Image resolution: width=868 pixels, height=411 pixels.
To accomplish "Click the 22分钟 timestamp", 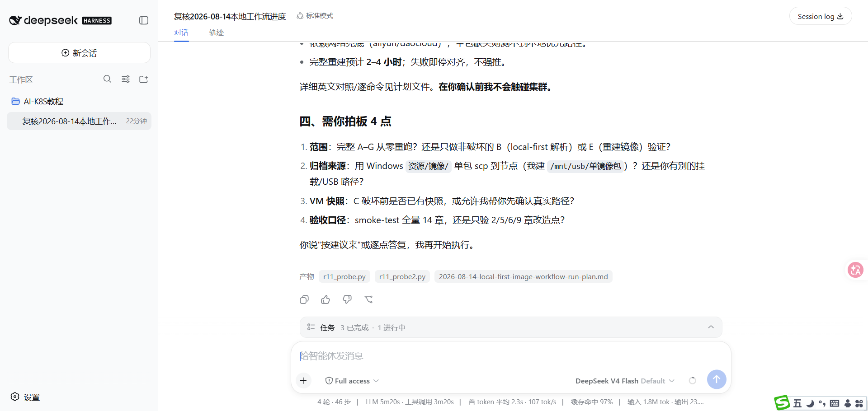I will (x=137, y=121).
